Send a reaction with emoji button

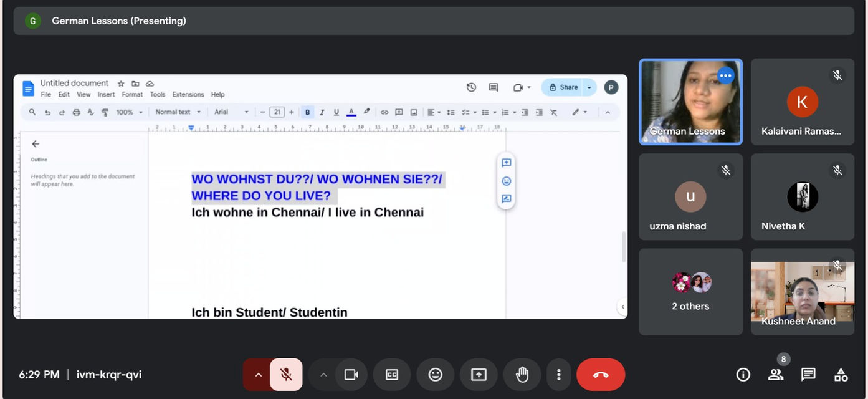[x=435, y=375]
